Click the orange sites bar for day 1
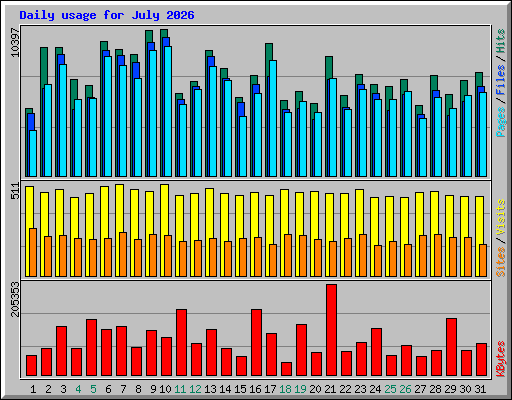Screen dimensions: 512x400 pos(33,252)
